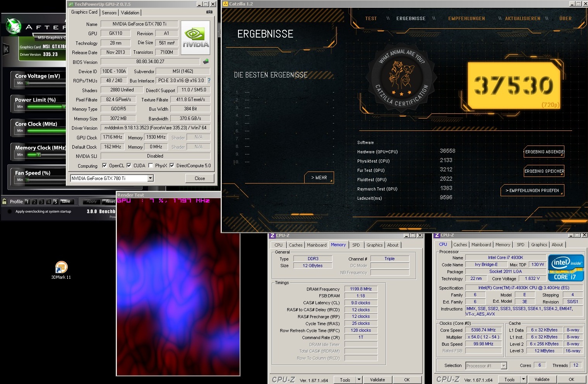Enable the PhysX checkbox in GPU-Z
This screenshot has height=384, width=588.
[x=151, y=165]
